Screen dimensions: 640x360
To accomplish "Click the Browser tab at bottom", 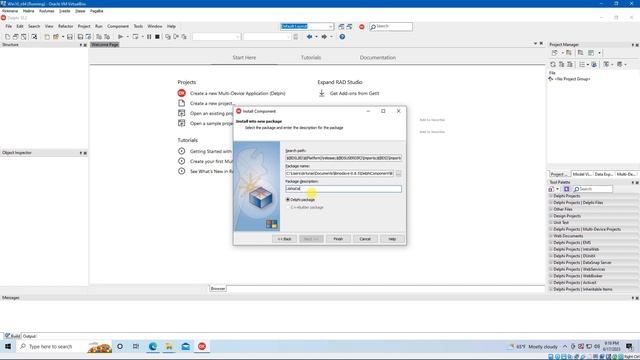I will [218, 289].
